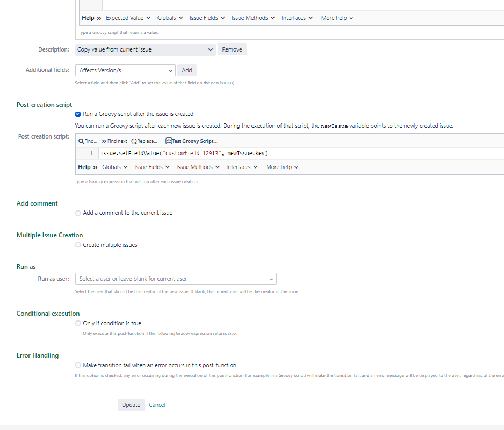Click the Conditional execution heading
This screenshot has width=504, height=430.
coord(48,314)
